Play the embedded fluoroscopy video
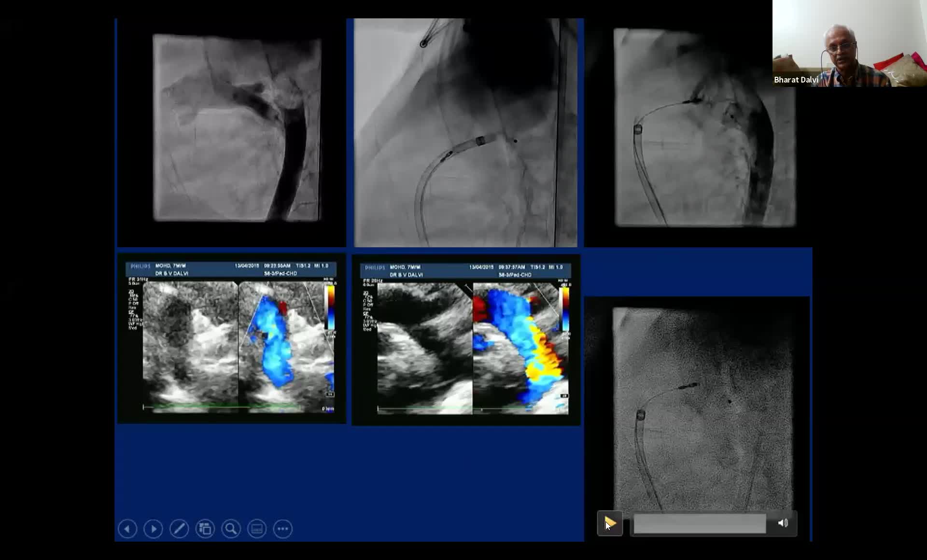Viewport: 927px width, 560px height. pyautogui.click(x=610, y=523)
